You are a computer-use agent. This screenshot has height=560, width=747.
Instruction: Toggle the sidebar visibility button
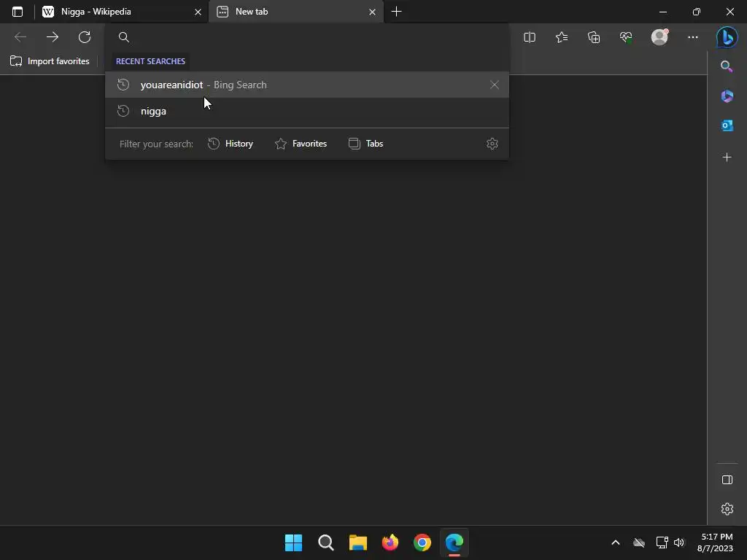click(727, 480)
